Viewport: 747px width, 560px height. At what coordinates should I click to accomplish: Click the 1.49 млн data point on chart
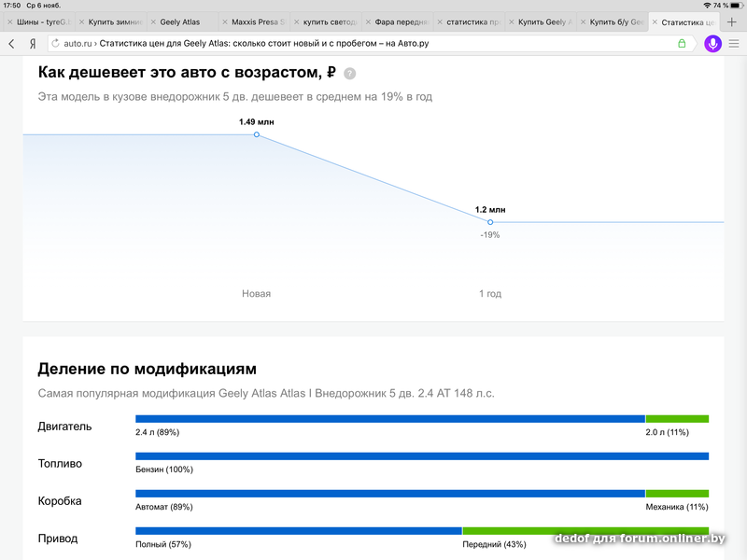(x=256, y=134)
